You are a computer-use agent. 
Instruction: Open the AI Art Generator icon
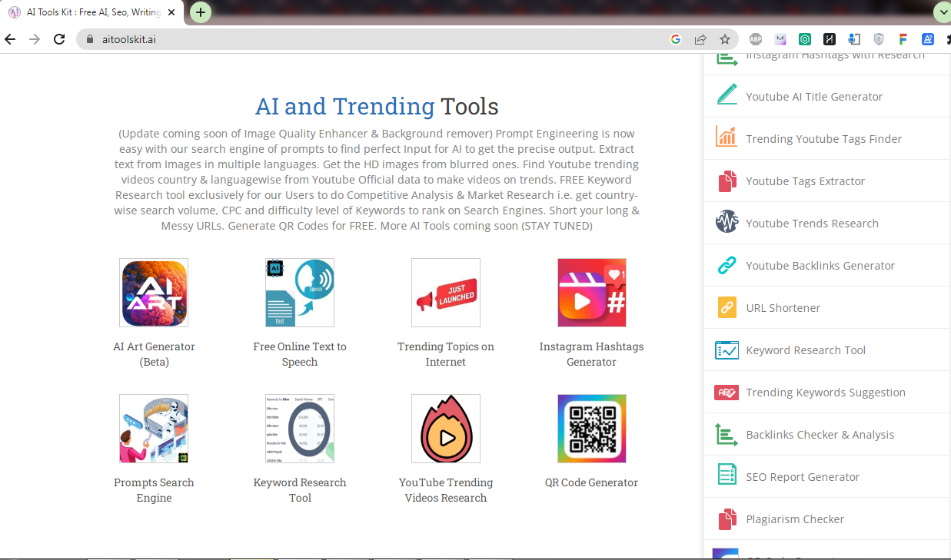click(154, 293)
